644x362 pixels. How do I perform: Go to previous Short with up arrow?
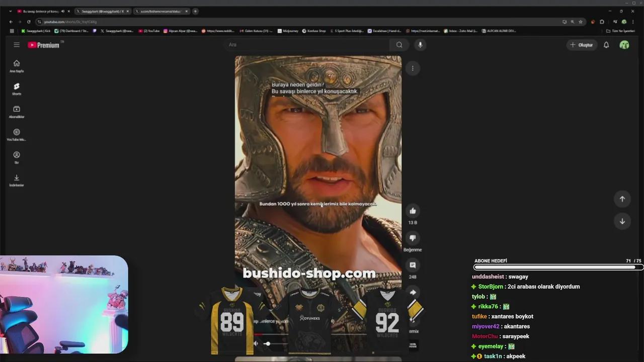click(622, 199)
